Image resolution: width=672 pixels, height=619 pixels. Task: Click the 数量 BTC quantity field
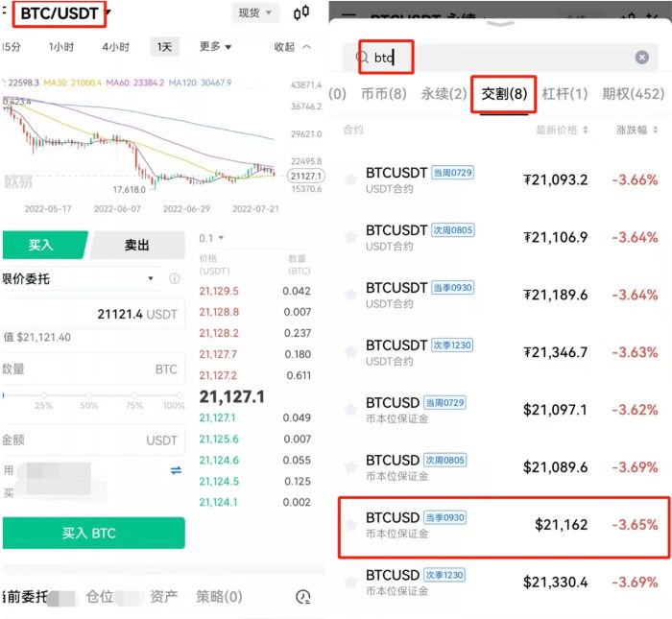pyautogui.click(x=93, y=369)
